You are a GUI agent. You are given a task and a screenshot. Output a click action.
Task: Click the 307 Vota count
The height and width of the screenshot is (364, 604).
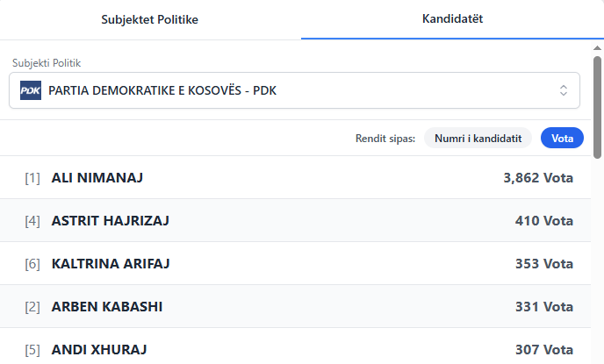click(544, 350)
